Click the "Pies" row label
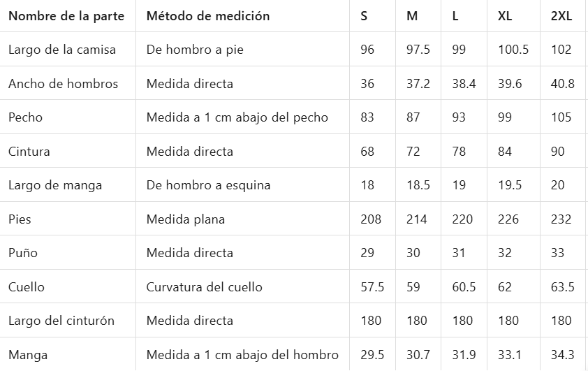This screenshot has width=588, height=371. tap(20, 219)
